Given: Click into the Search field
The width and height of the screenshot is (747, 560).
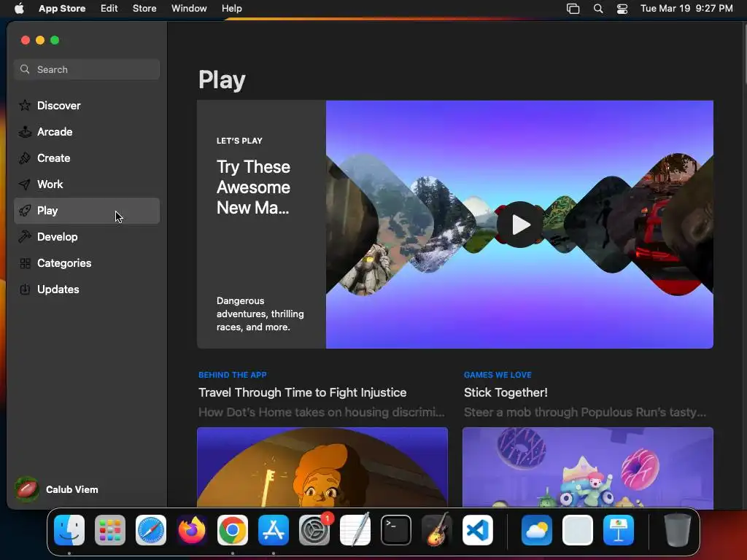Looking at the screenshot, I should [87, 69].
